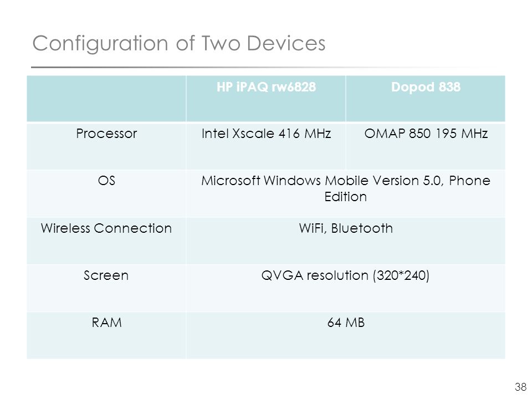Select the WiFi, Bluetooth cell

(346, 241)
